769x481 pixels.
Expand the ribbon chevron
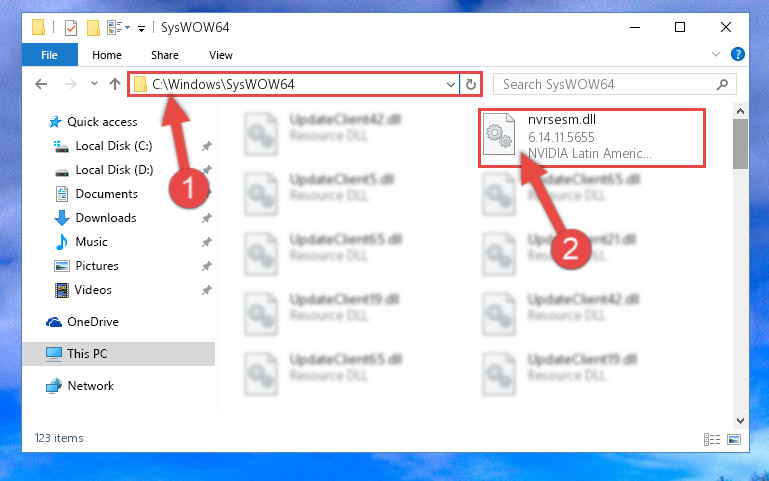[x=716, y=54]
